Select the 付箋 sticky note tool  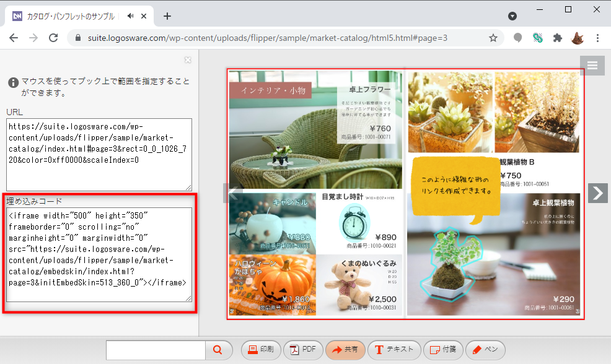[x=443, y=350]
